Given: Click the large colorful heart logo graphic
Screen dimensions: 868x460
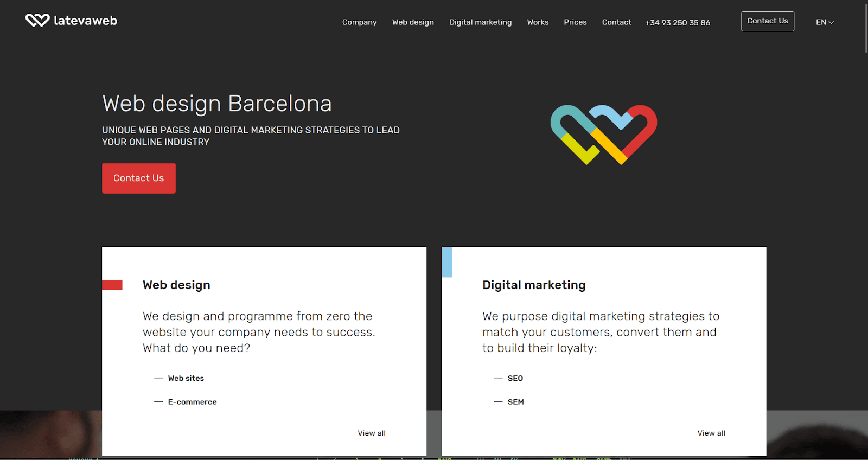Looking at the screenshot, I should click(x=603, y=135).
